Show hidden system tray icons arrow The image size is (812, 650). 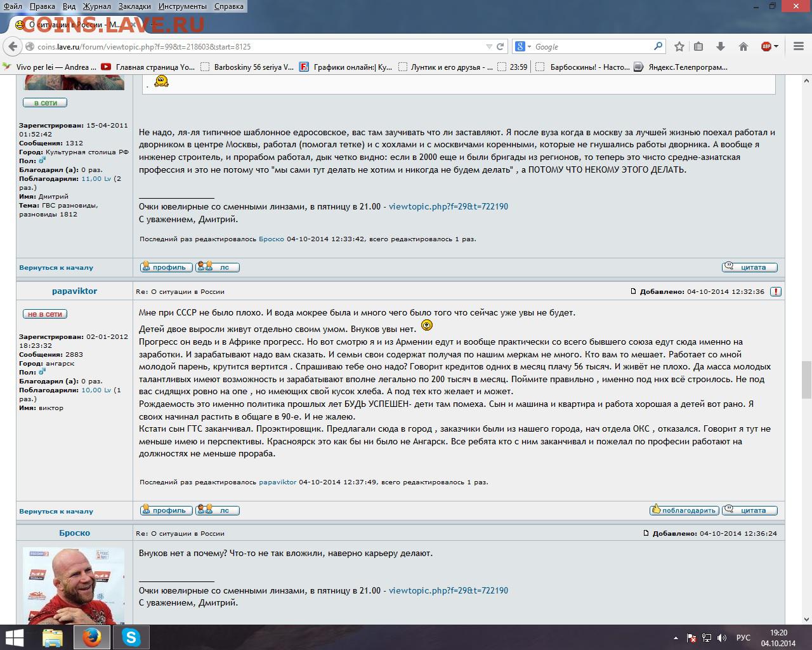pos(676,638)
